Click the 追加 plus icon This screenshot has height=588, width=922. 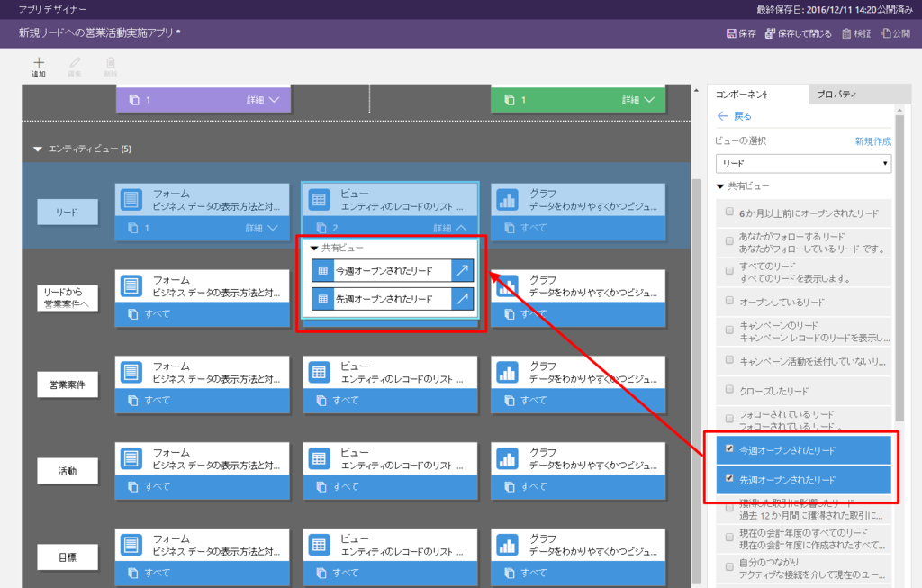click(39, 62)
